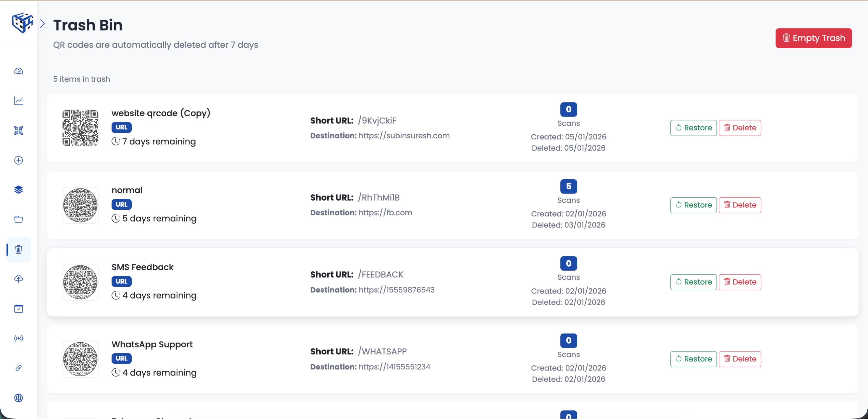Select the trash bin sidebar icon
The image size is (868, 419).
point(19,249)
